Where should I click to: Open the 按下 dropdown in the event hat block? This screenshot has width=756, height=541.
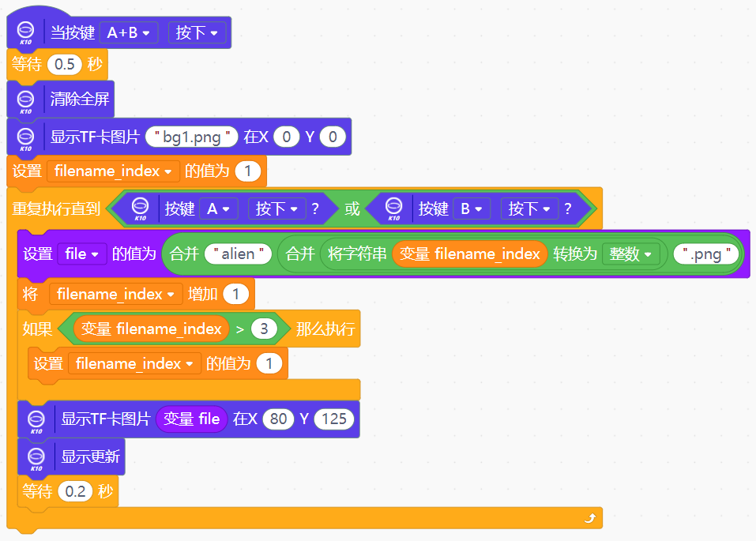click(x=197, y=33)
